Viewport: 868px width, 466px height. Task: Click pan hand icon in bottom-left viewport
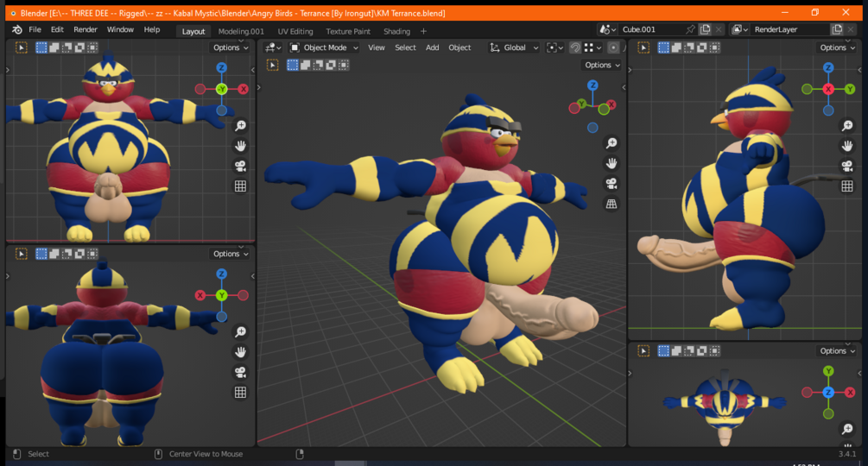tap(240, 352)
